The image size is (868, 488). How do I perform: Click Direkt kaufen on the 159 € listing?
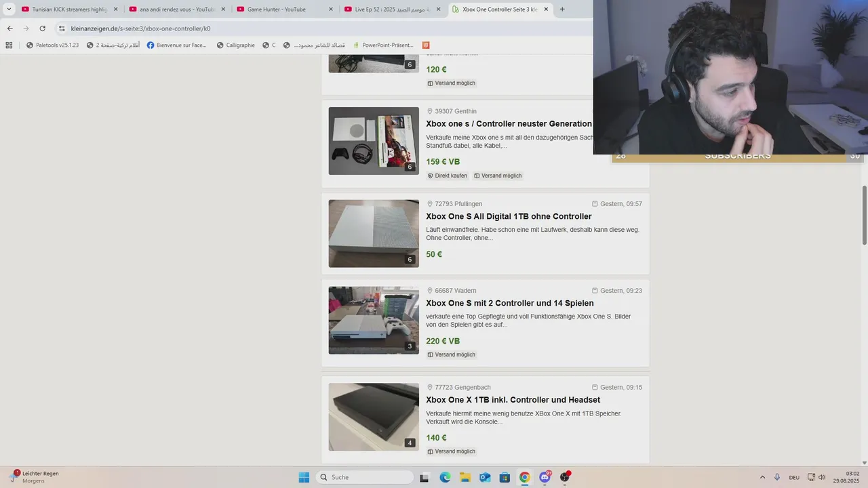[x=448, y=176]
